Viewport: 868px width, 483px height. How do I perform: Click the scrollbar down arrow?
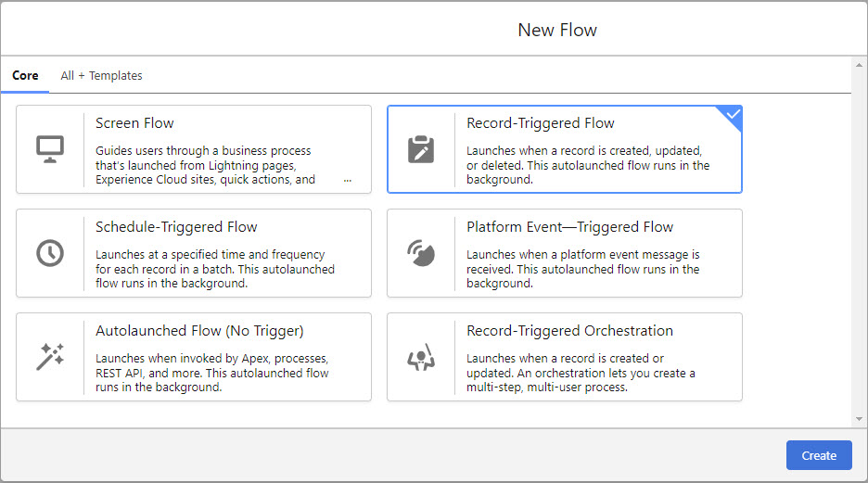(x=859, y=419)
